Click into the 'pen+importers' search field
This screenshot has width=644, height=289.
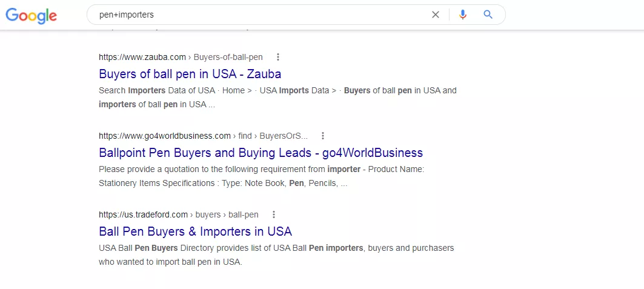(x=259, y=15)
